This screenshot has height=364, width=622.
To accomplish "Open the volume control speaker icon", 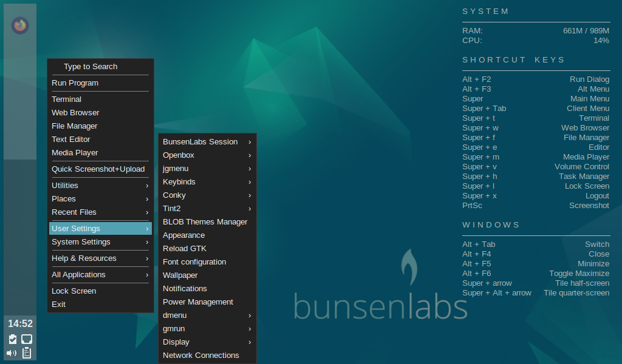I will (12, 353).
